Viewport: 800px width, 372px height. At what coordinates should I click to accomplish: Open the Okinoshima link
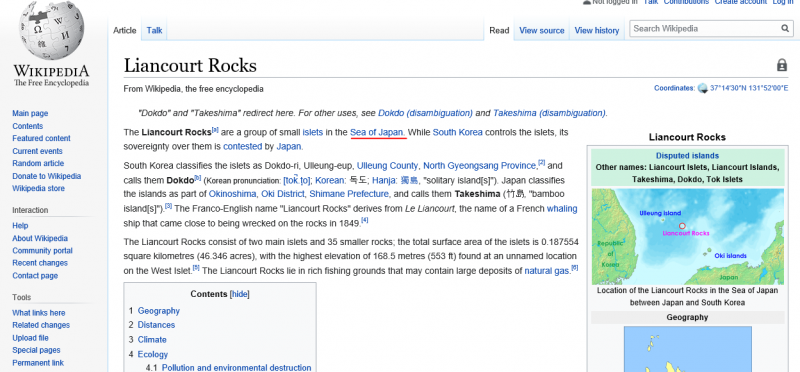233,194
